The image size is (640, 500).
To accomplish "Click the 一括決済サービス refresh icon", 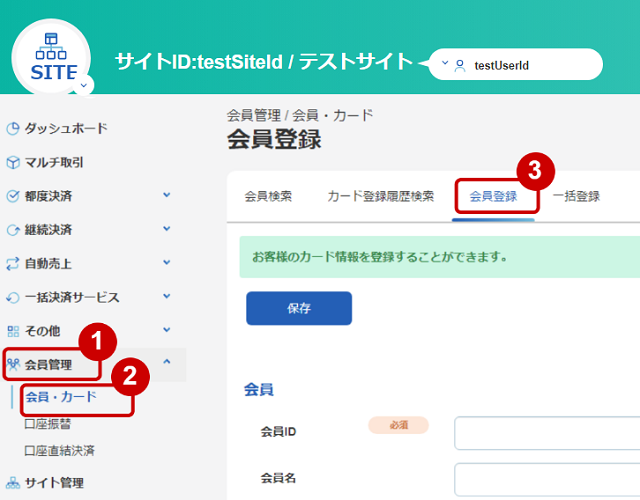I will [x=13, y=298].
